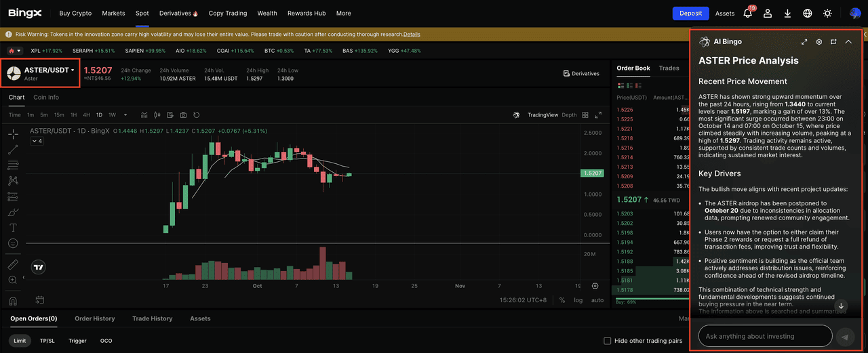The image size is (868, 353).
Task: Toggle auto scale on chart
Action: point(597,299)
